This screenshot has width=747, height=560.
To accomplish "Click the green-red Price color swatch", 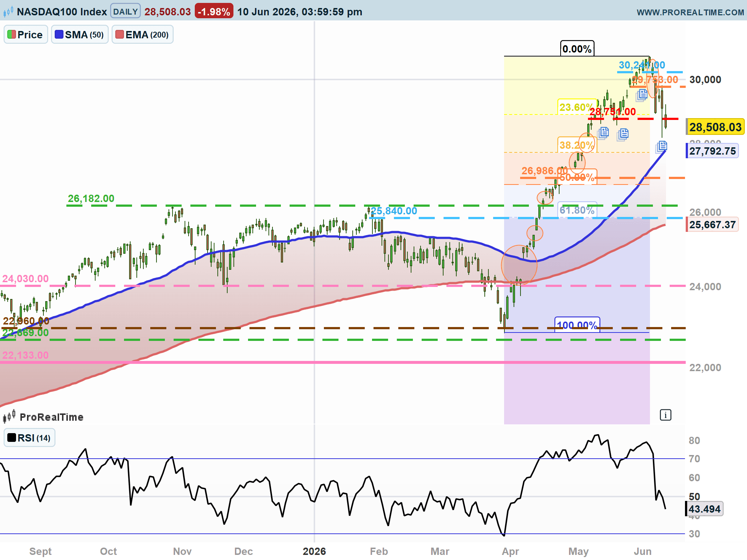I will pos(11,35).
